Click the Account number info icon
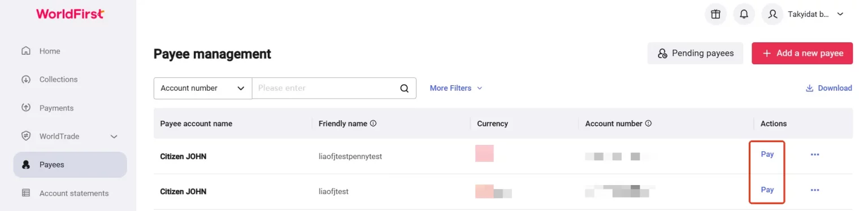Image resolution: width=868 pixels, height=211 pixels. click(x=649, y=124)
